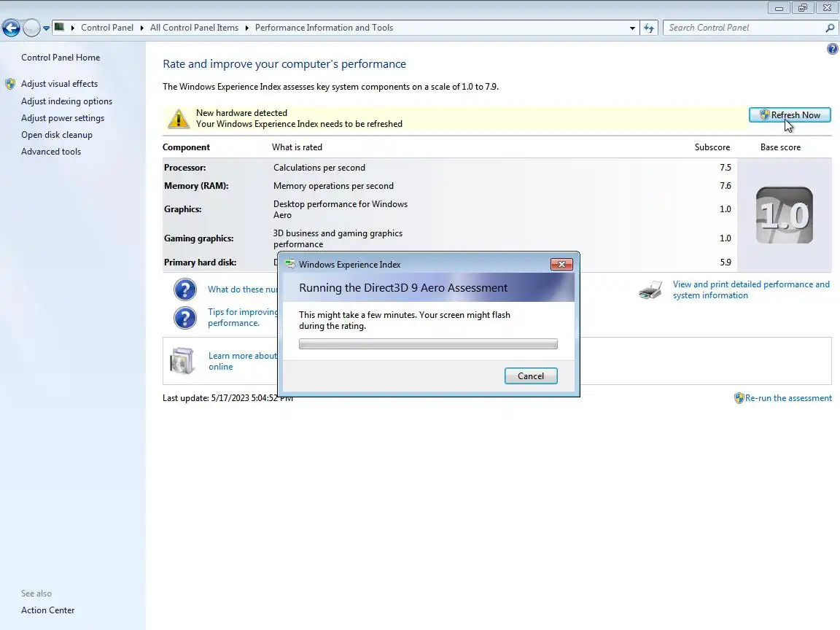
Task: Select All Control Panel Items breadcrumb
Action: pyautogui.click(x=194, y=28)
